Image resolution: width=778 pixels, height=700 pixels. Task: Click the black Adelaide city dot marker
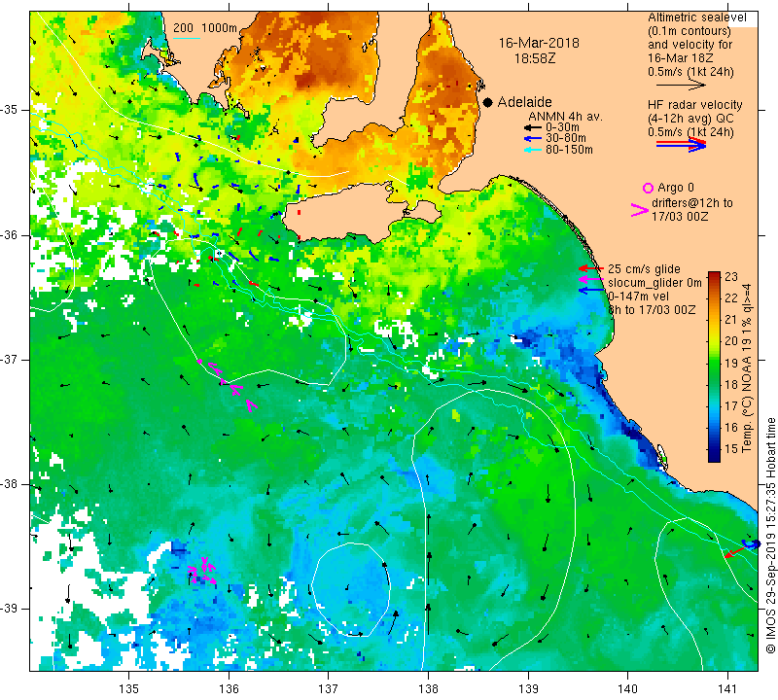[x=488, y=103]
